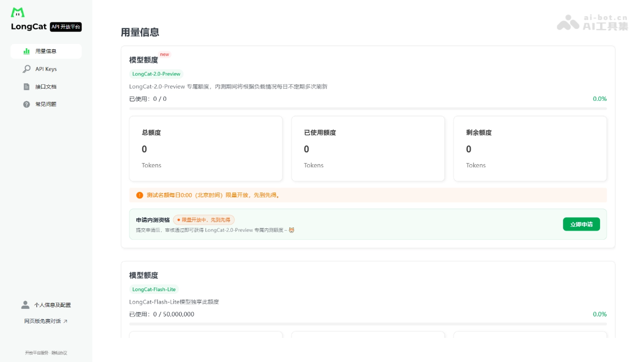Open the API Keys menu item
Image resolution: width=644 pixels, height=362 pixels.
46,69
